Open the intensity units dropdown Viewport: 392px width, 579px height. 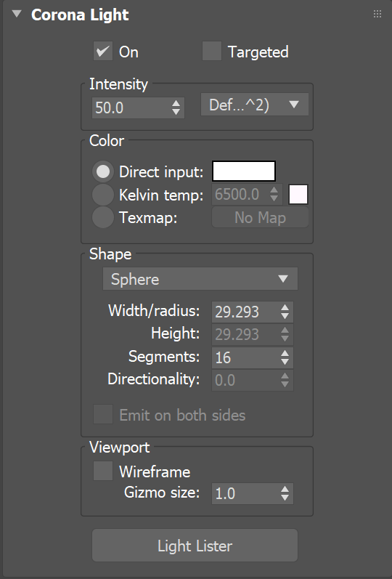click(255, 105)
